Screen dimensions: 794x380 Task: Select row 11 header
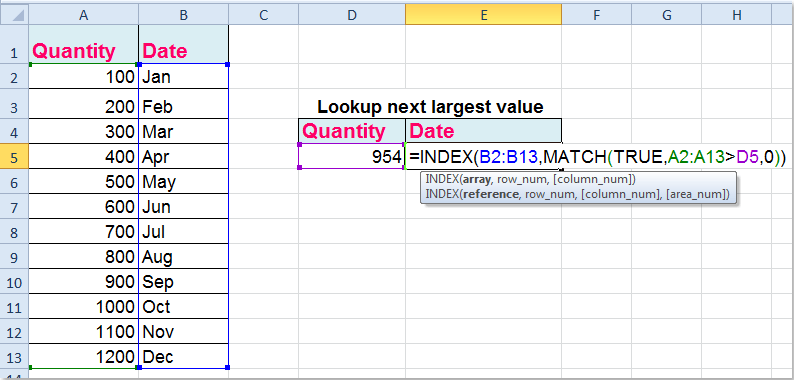pos(14,307)
